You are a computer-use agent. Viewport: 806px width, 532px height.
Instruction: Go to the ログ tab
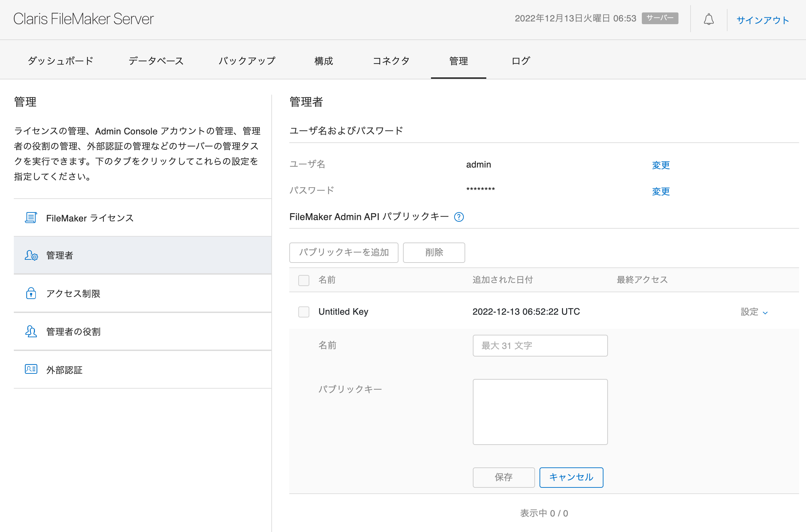(x=521, y=61)
